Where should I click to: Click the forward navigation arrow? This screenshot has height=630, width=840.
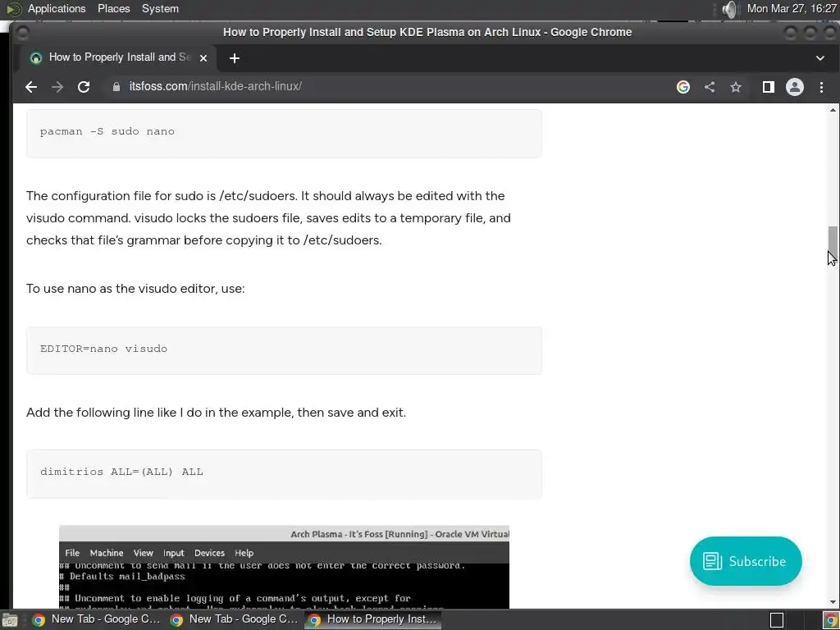tap(57, 87)
